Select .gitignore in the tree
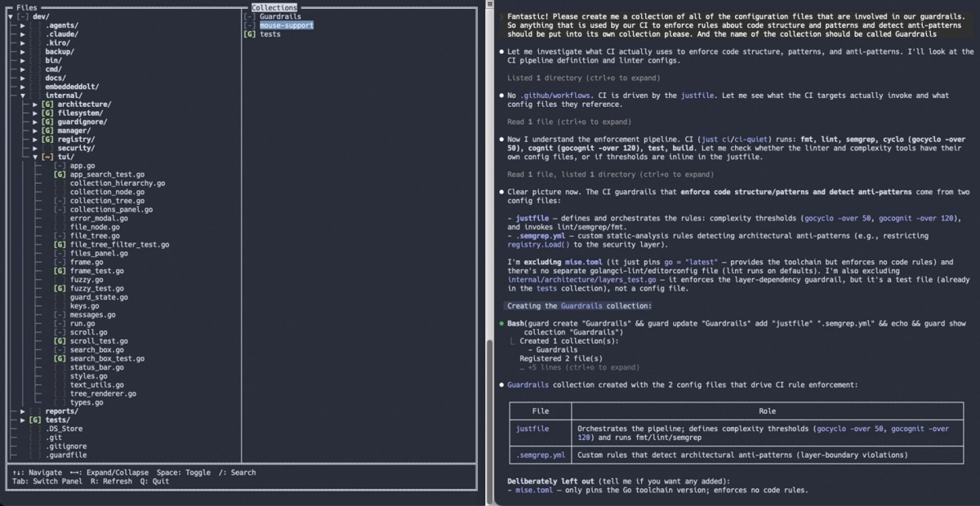Screen dimensions: 980x506 (x=66, y=446)
